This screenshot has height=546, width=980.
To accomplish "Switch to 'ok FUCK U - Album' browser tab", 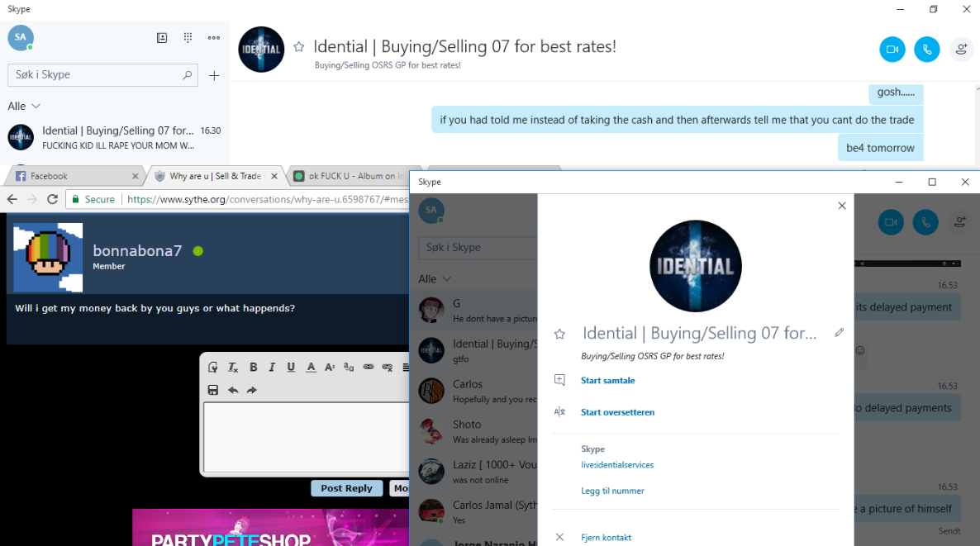I will 350,176.
